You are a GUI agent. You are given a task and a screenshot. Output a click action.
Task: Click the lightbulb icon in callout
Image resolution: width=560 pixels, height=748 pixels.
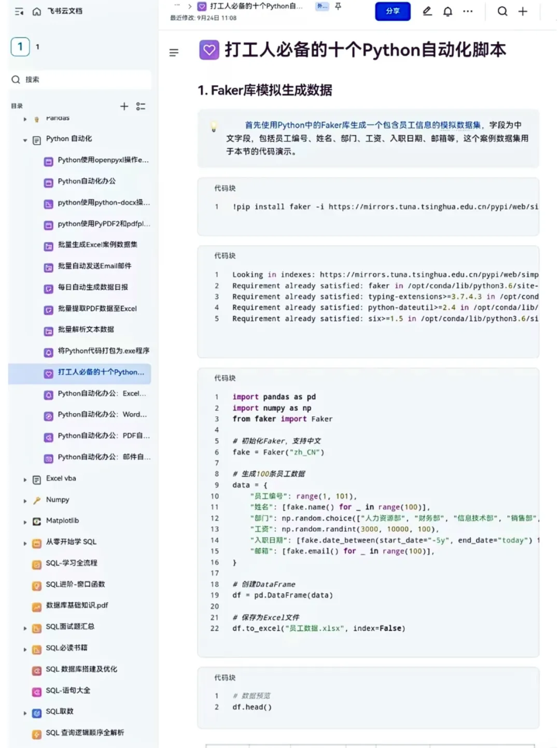click(213, 127)
